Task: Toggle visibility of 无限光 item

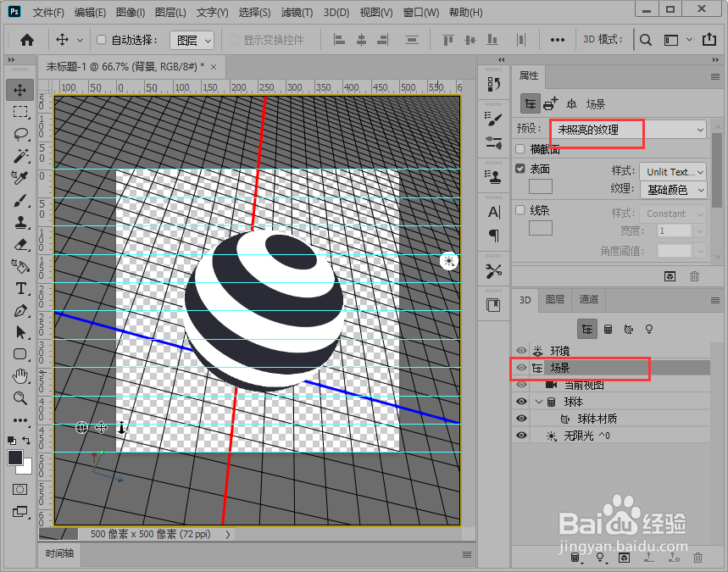Action: (x=521, y=436)
